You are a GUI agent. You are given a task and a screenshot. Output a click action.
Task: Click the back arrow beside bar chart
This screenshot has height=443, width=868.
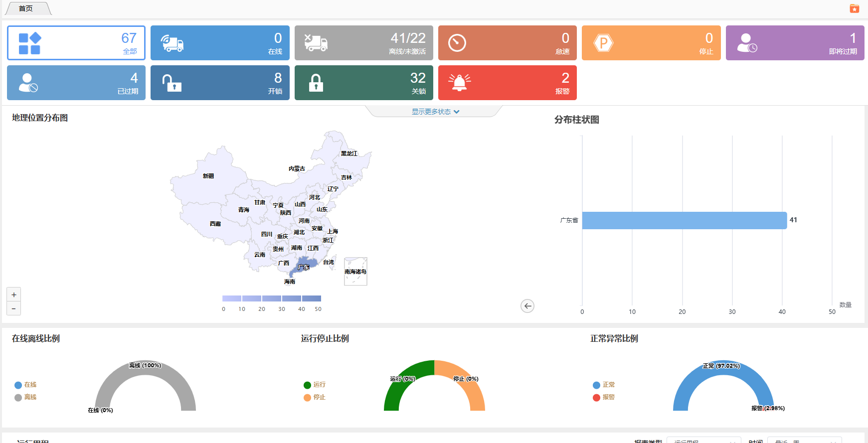click(x=527, y=306)
